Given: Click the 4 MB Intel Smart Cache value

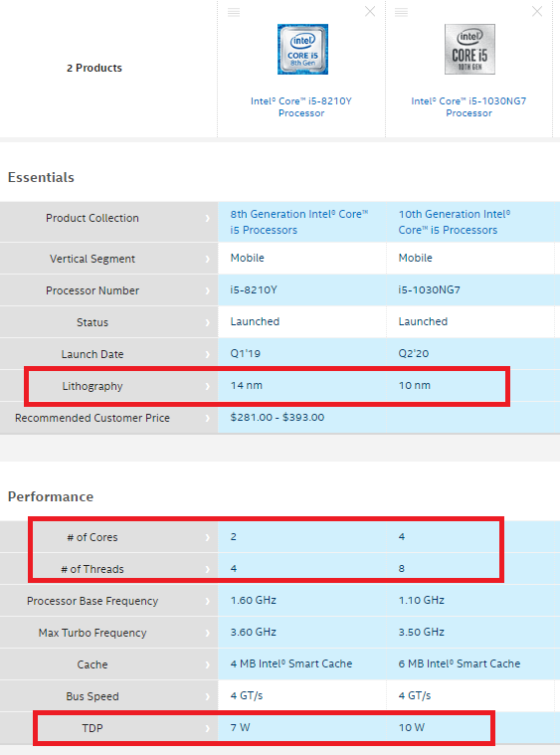Looking at the screenshot, I should click(x=291, y=663).
